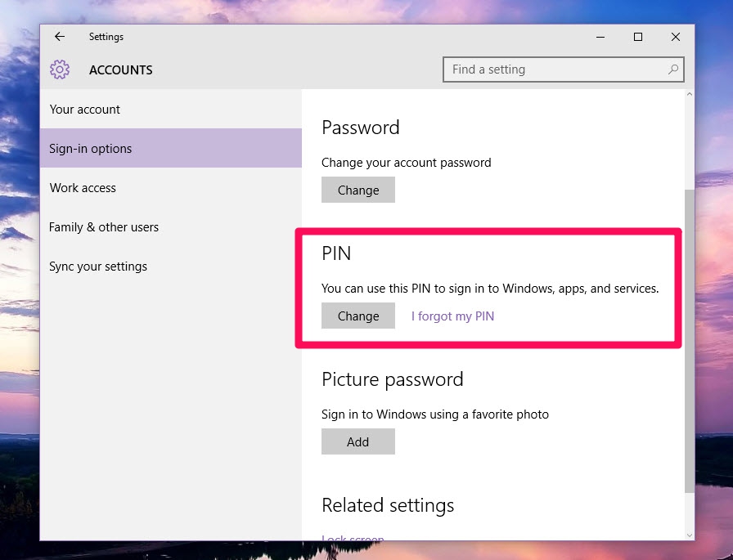Add a picture password
The image size is (733, 560).
[358, 441]
